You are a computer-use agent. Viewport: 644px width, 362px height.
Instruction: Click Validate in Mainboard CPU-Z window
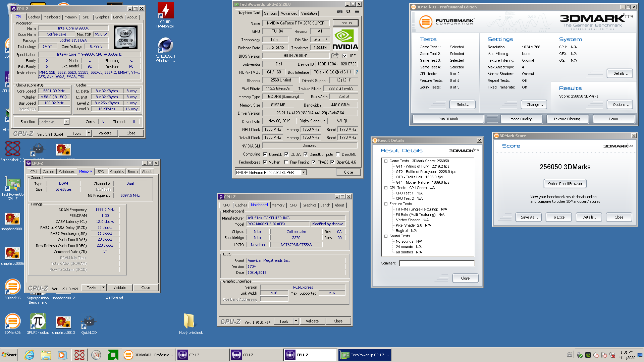click(x=312, y=321)
